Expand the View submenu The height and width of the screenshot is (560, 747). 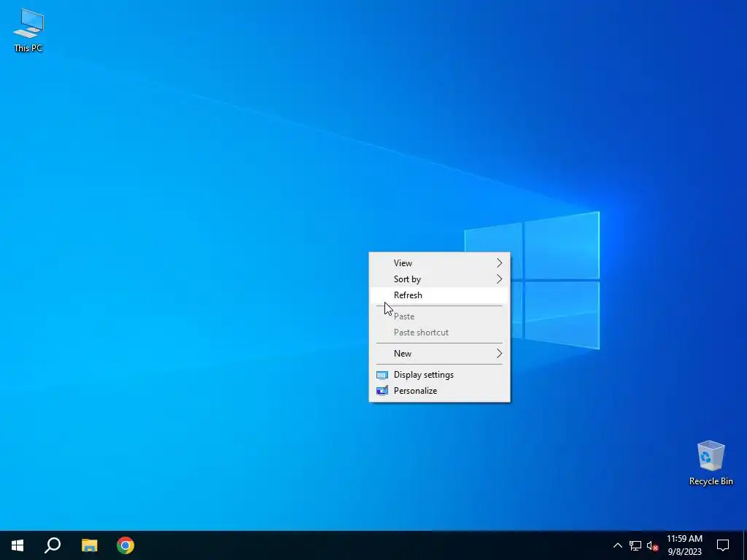tap(439, 262)
